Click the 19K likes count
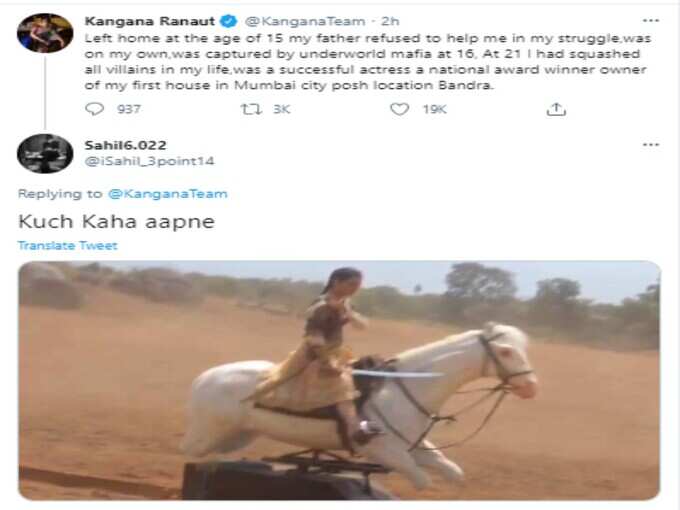 [435, 109]
